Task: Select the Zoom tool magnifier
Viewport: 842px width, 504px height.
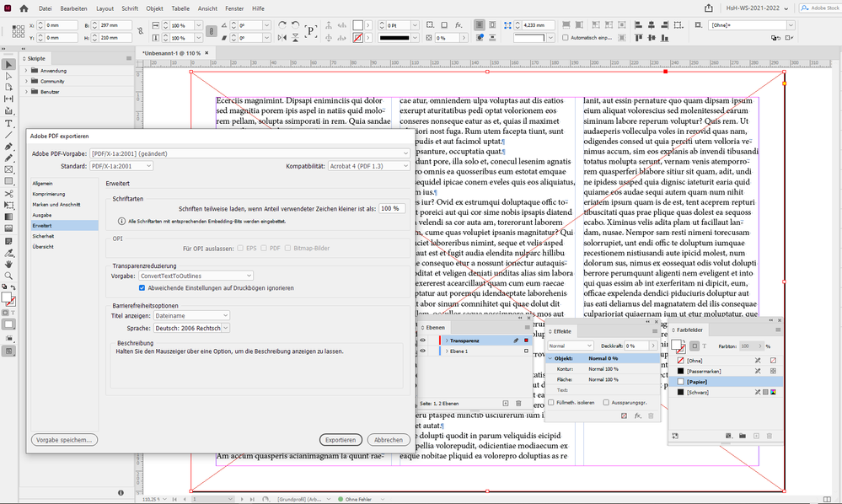Action: coord(8,276)
